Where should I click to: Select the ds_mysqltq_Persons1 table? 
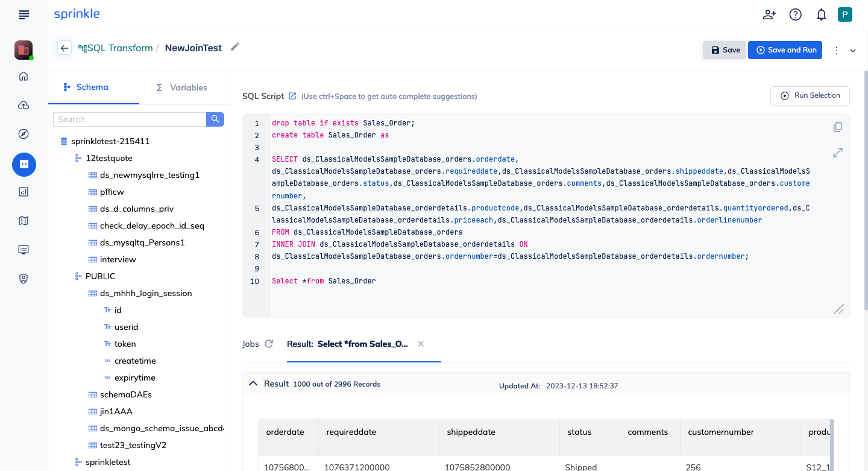point(142,242)
